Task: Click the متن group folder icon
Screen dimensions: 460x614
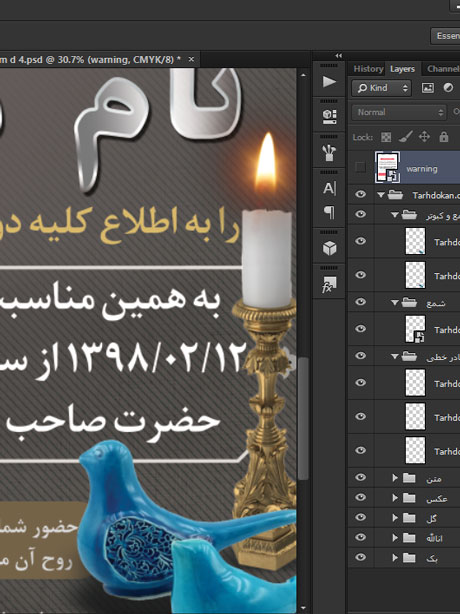Action: pyautogui.click(x=409, y=477)
